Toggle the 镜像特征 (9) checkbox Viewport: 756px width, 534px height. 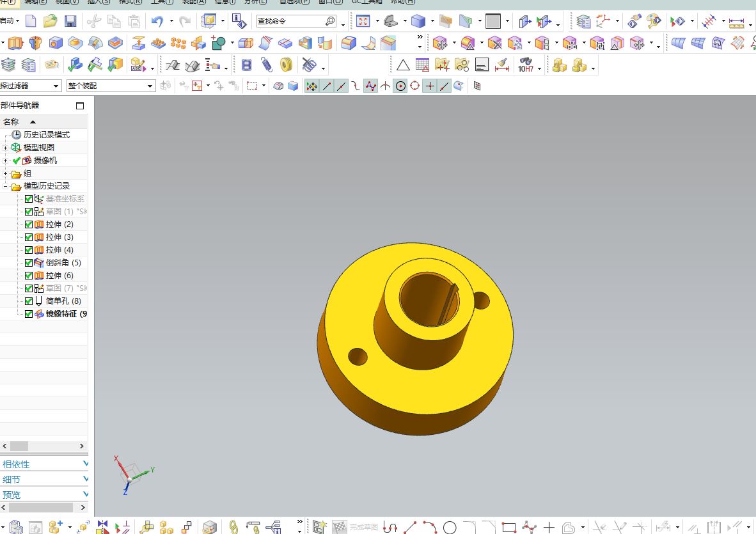[28, 314]
